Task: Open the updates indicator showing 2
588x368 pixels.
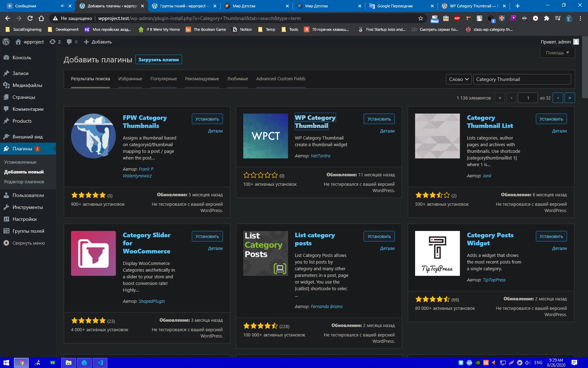Action: [55, 42]
